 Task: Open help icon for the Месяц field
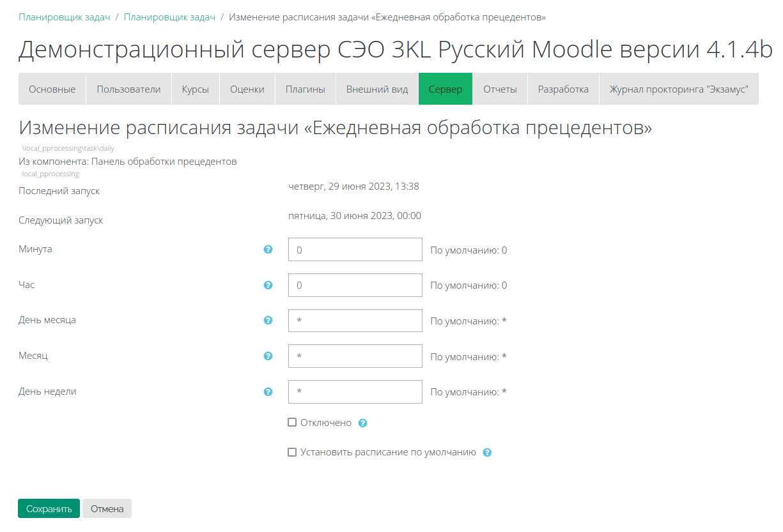coord(268,356)
